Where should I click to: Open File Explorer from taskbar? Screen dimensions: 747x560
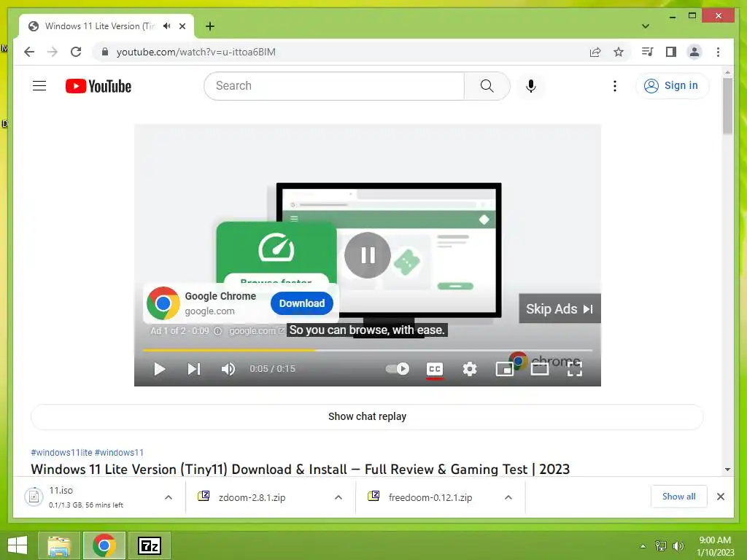coord(58,545)
